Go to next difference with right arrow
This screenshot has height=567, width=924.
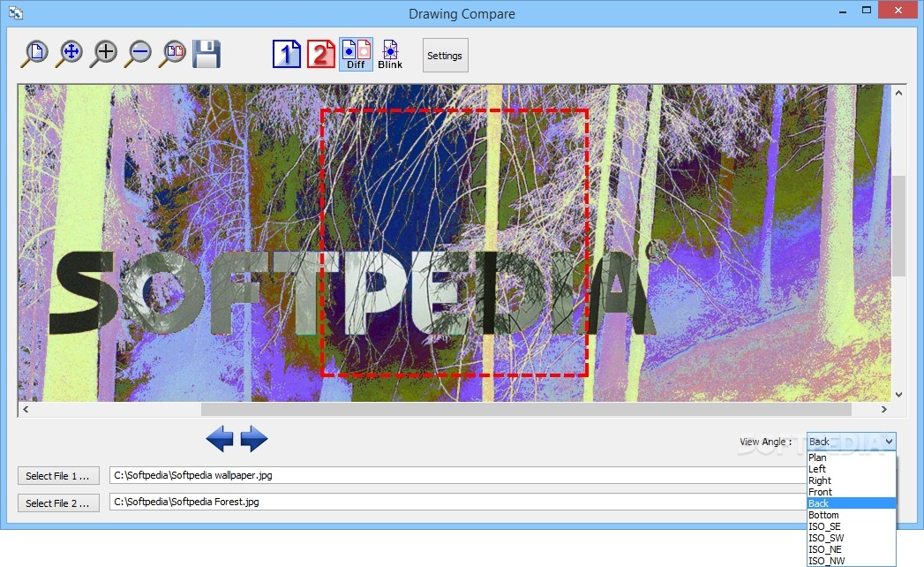coord(254,439)
